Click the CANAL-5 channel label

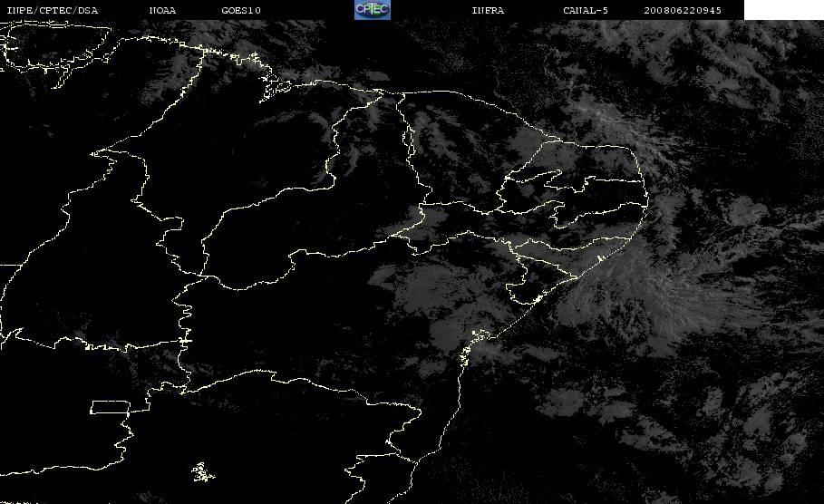(x=586, y=11)
